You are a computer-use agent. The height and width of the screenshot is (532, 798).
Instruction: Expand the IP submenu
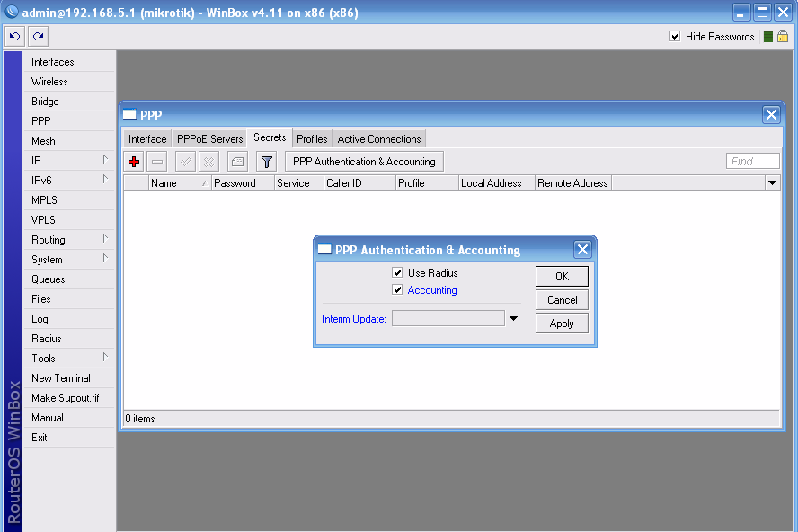pos(105,160)
